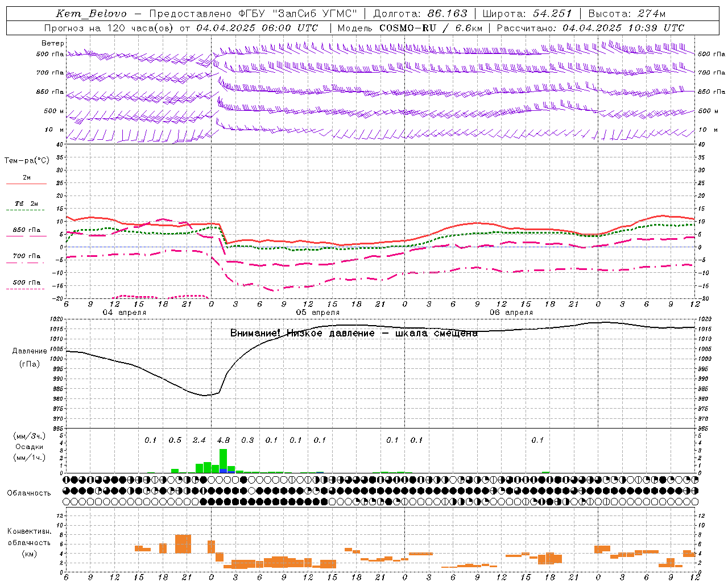The image size is (728, 582).
Task: Select the 'Предоставлено ФГБУ "ЗапСиб УГМС"' text
Action: pyautogui.click(x=254, y=14)
